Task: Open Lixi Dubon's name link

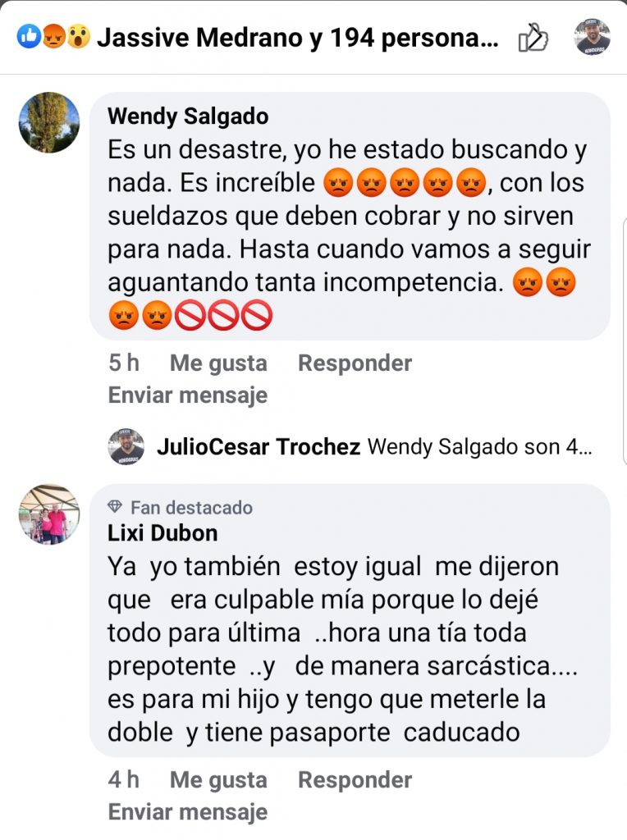Action: pos(162,533)
